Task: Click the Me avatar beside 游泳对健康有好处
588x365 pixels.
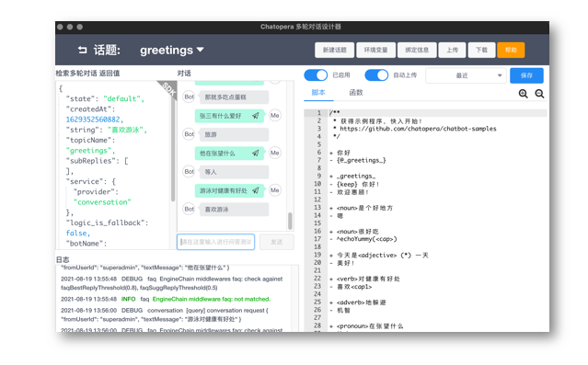Action: tap(275, 190)
